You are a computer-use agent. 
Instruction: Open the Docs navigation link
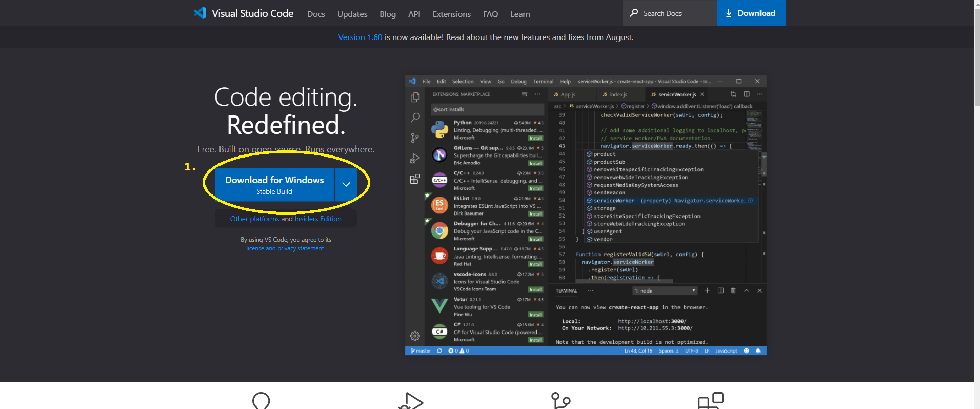coord(316,14)
